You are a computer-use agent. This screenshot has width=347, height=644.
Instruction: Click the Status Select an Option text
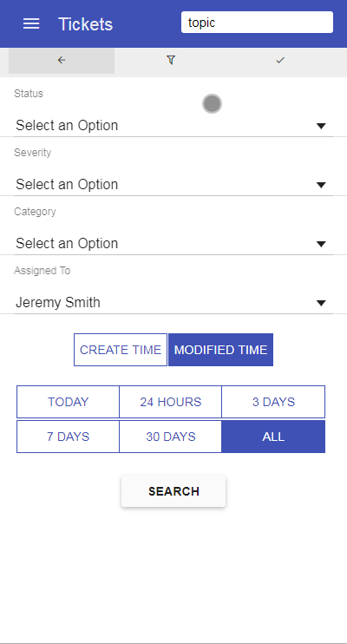(x=67, y=126)
